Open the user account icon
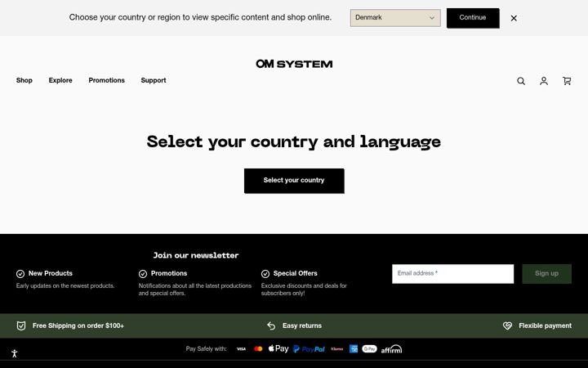Screen dimensions: 588x368 pyautogui.click(x=544, y=81)
